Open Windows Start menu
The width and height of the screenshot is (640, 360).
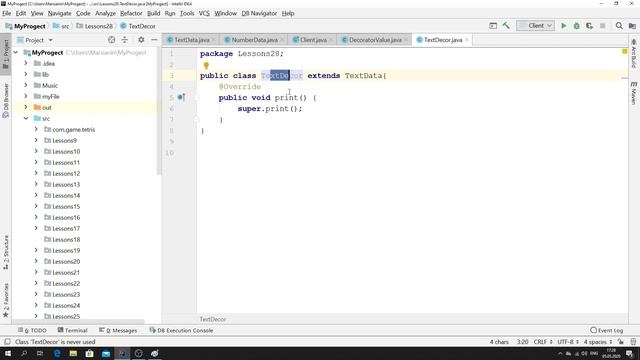(x=8, y=353)
